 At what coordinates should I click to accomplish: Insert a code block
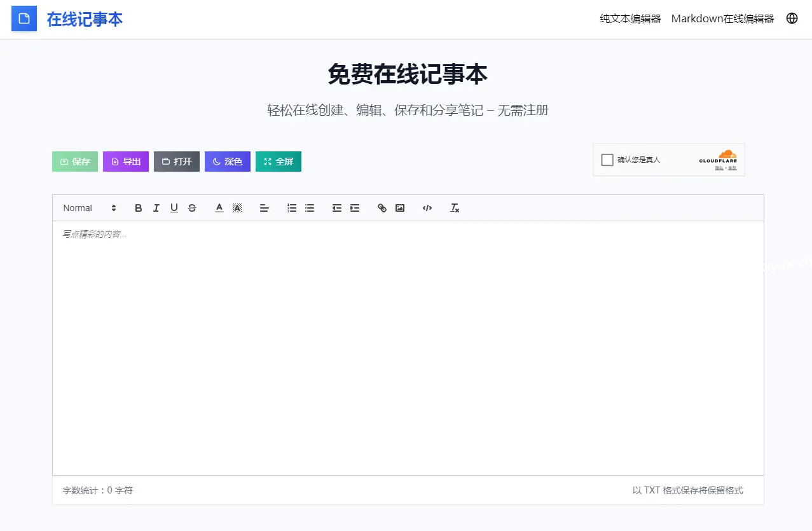pyautogui.click(x=427, y=208)
